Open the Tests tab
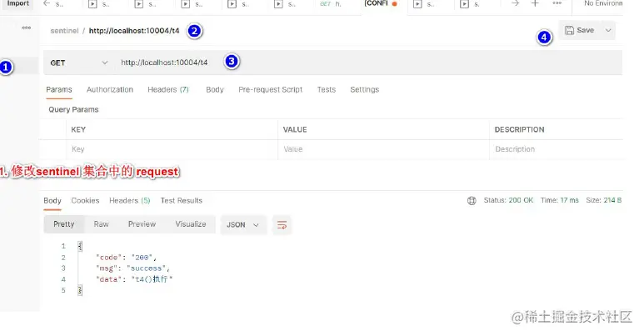Image resolution: width=644 pixels, height=336 pixels. [x=326, y=90]
